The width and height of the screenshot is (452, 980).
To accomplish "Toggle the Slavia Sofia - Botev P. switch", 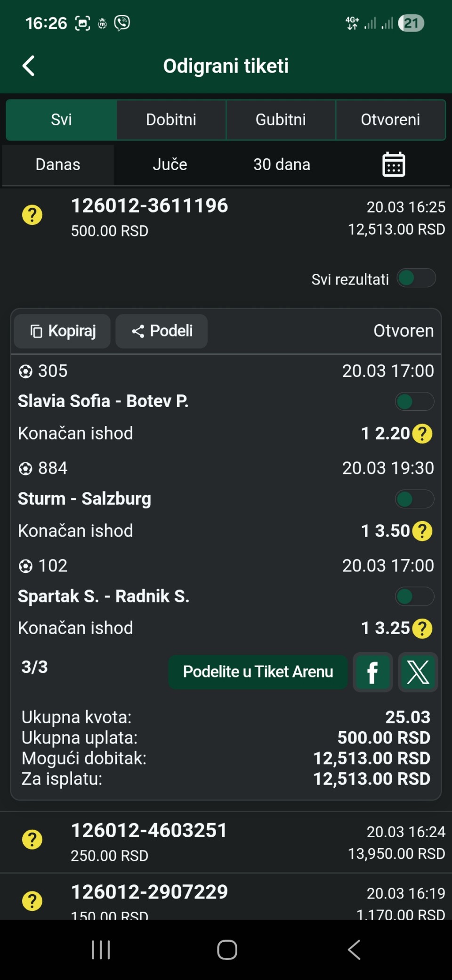I will click(414, 402).
